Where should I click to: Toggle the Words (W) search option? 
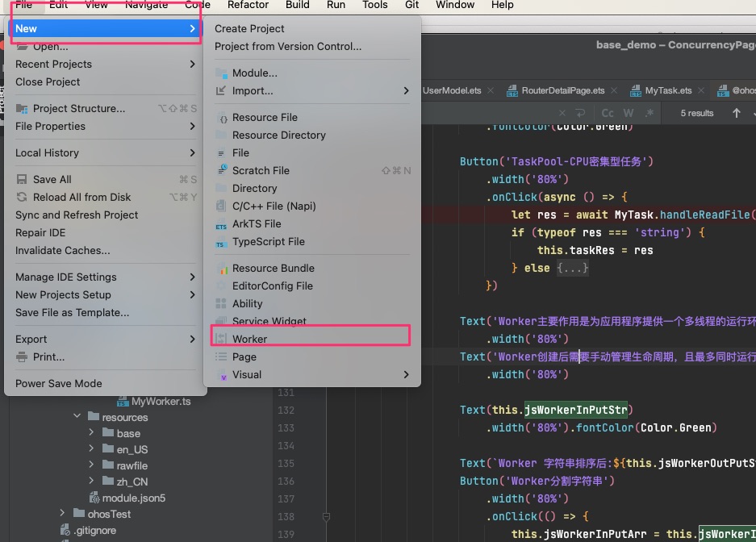(x=628, y=114)
